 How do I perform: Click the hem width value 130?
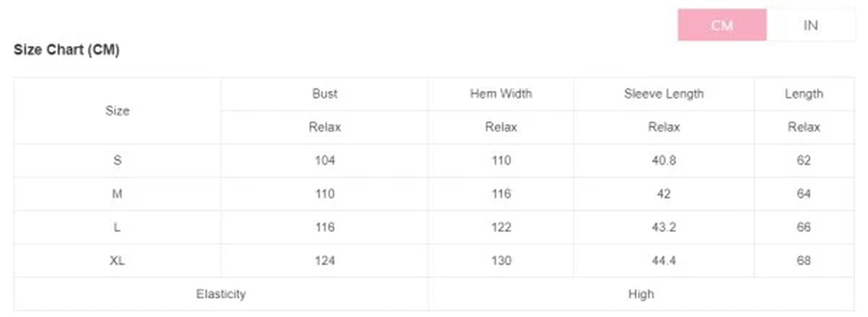(x=501, y=261)
